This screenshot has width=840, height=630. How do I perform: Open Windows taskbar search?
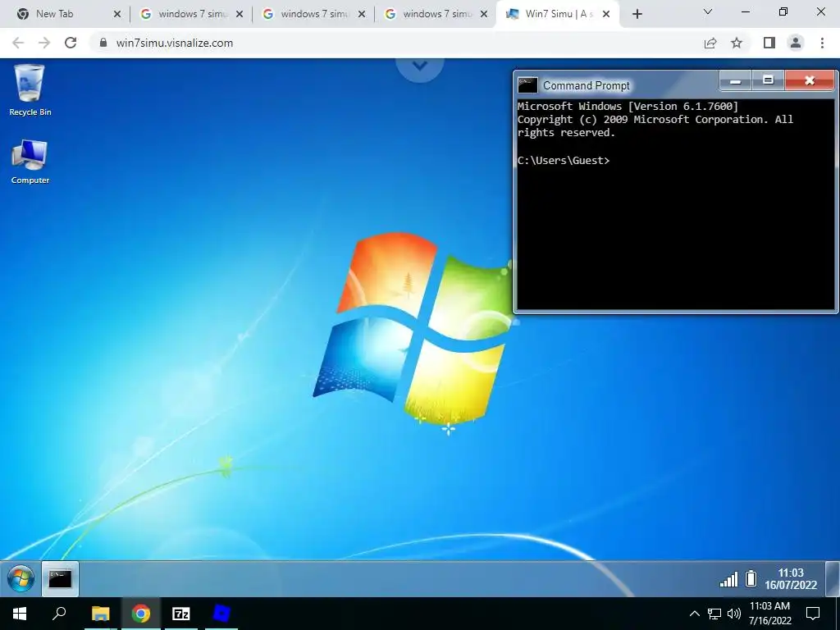59,614
